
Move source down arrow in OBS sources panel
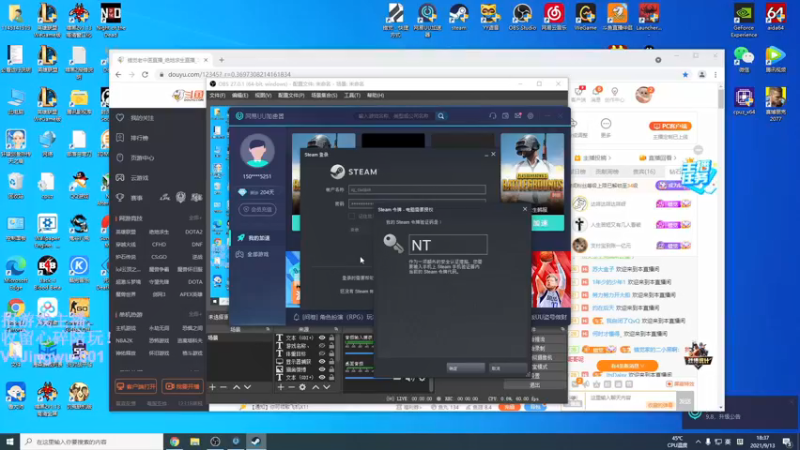[327, 387]
